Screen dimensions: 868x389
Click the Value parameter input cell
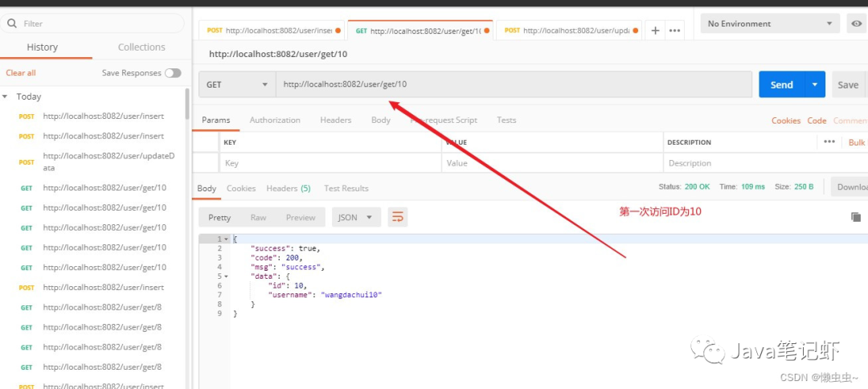[x=552, y=163]
